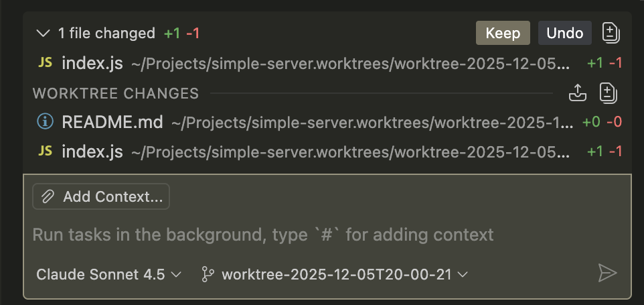This screenshot has height=305, width=644.
Task: Click the info icon next to README.md
Action: tap(45, 122)
